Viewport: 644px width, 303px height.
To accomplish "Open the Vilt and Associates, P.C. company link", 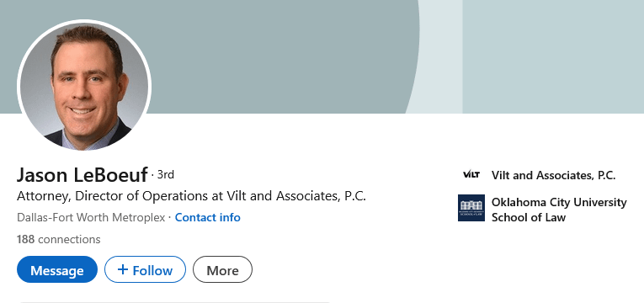I will pyautogui.click(x=553, y=175).
